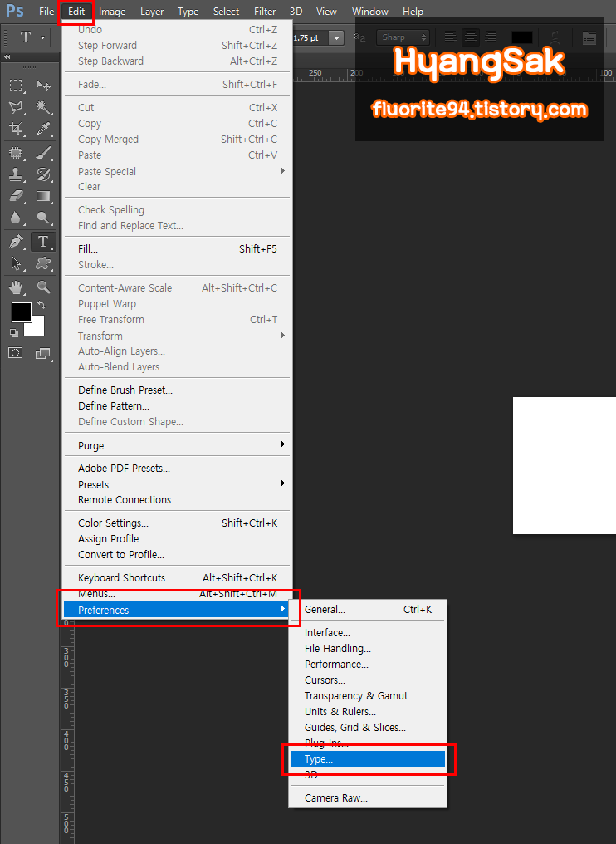The image size is (616, 844).
Task: Select the Art History Brush tool
Action: click(x=43, y=174)
